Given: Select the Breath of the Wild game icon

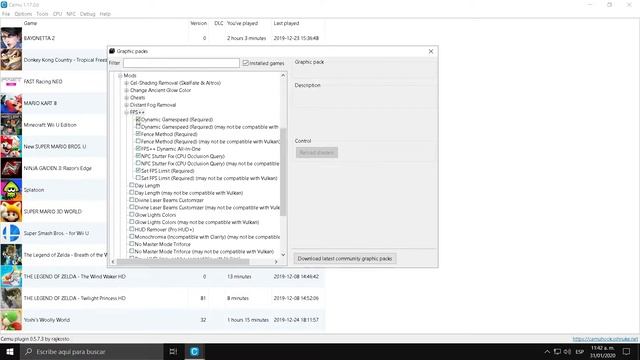Looking at the screenshot, I should [x=11, y=254].
